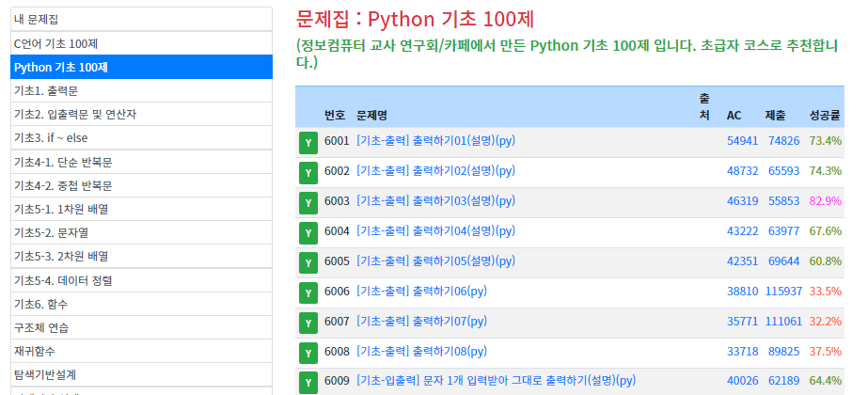868x395 pixels.
Task: Open 기초3. if ~ else category
Action: click(141, 137)
